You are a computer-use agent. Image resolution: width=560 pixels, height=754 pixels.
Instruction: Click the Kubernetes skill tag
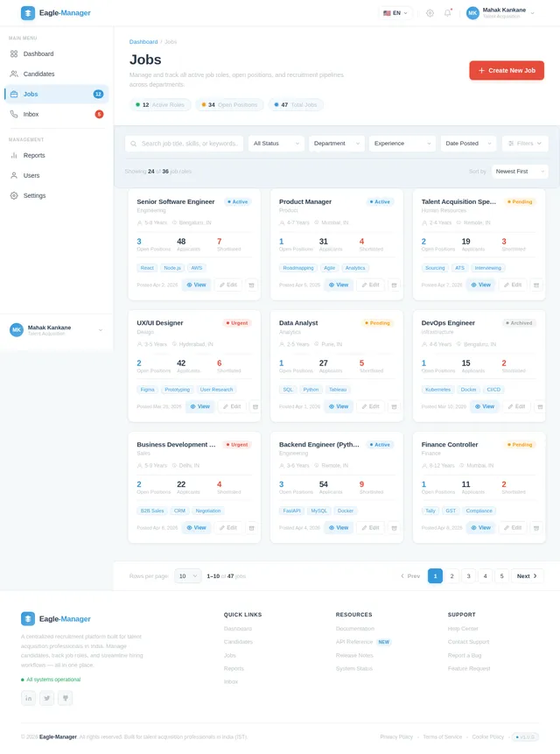pos(438,390)
